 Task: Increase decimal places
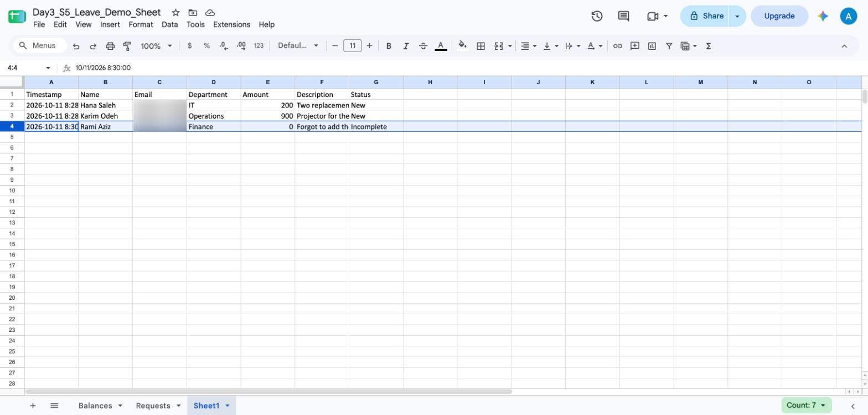pyautogui.click(x=241, y=46)
